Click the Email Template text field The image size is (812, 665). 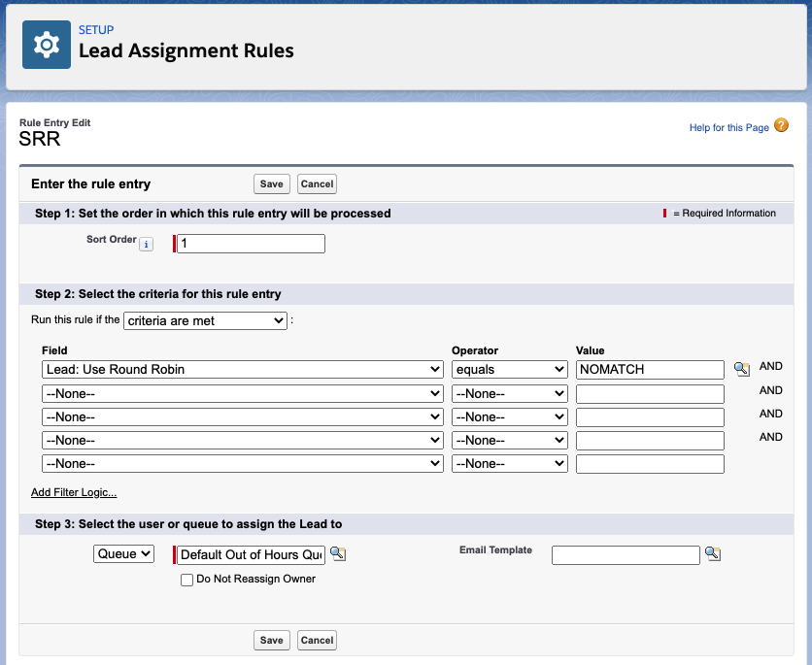tap(626, 555)
